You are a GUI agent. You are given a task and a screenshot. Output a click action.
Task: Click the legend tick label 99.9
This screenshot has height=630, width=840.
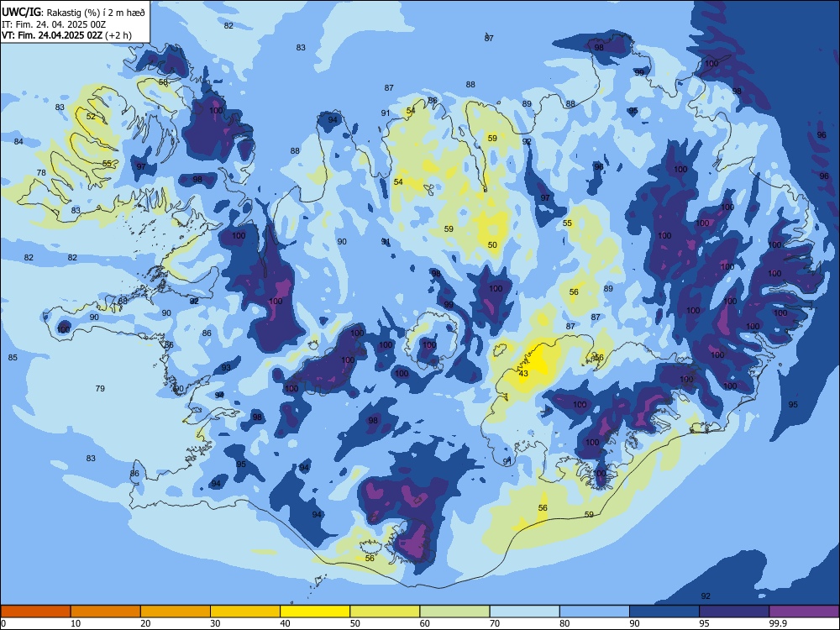[778, 623]
